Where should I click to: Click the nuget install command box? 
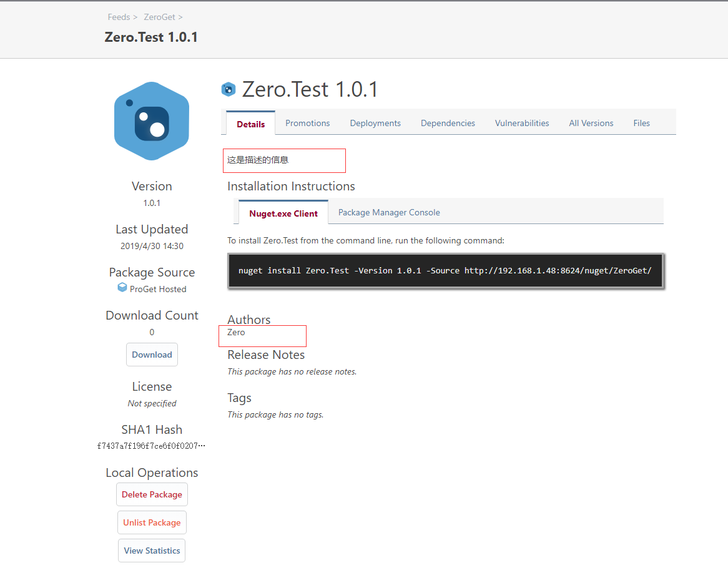click(446, 270)
